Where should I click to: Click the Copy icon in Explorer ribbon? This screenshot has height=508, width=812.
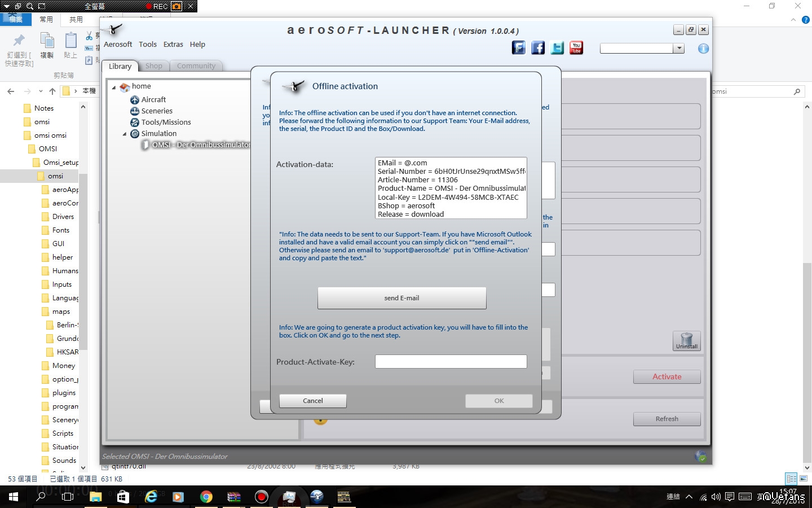point(47,41)
